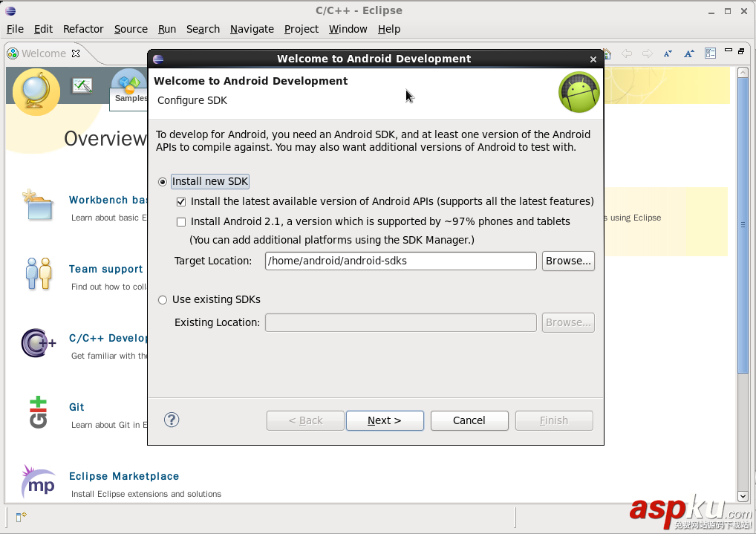Viewport: 756px width, 534px height.
Task: Open the Project menu
Action: click(x=302, y=29)
